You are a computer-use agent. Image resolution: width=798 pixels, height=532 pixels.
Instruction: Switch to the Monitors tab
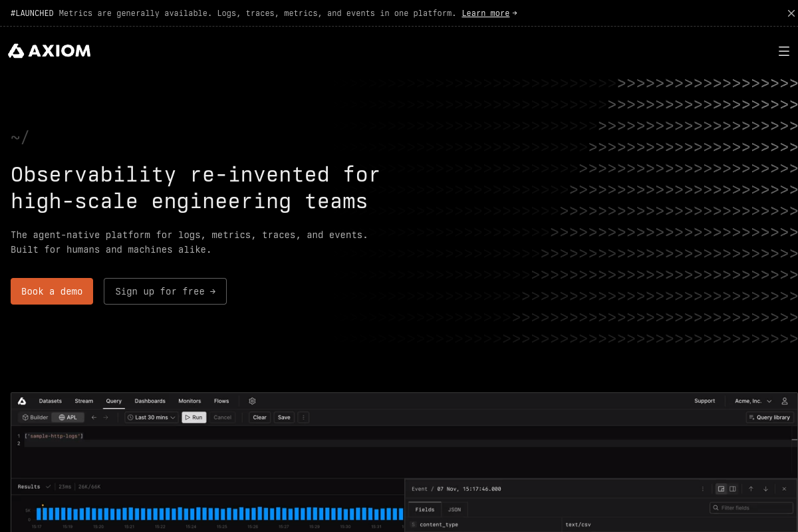[190, 401]
